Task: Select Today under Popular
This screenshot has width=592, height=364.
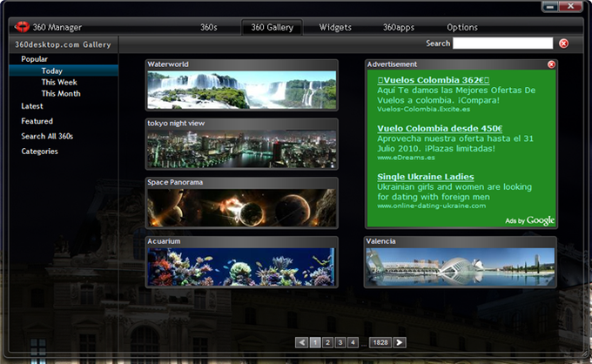Action: [x=64, y=71]
